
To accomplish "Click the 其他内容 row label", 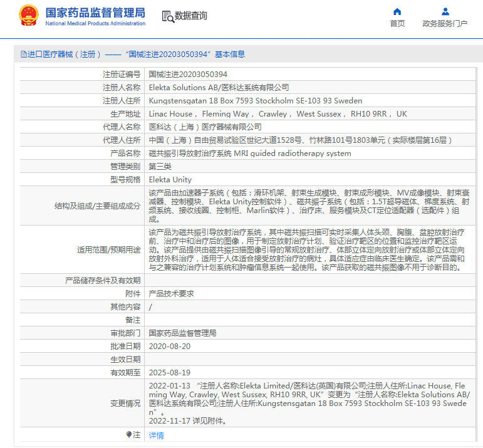I will click(125, 307).
